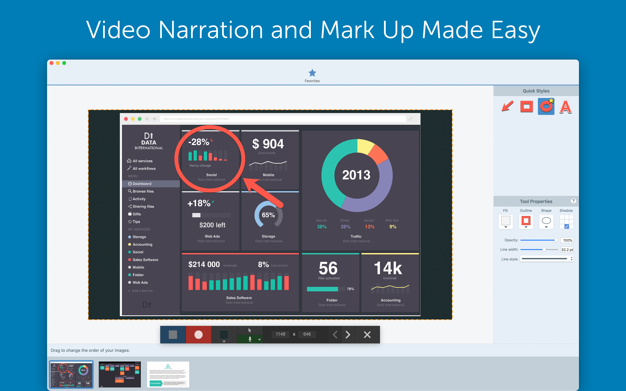This screenshot has width=626, height=391.
Task: Open the Outline color dropdown
Action: [x=526, y=222]
